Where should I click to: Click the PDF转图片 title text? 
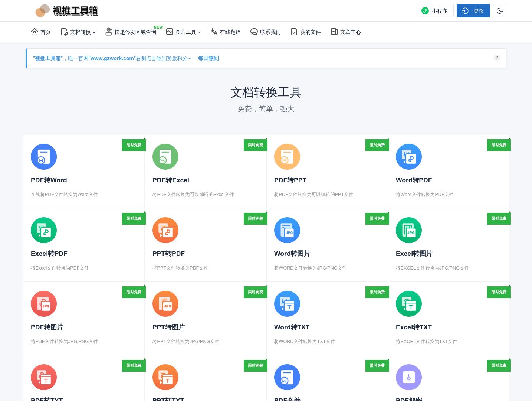[47, 327]
